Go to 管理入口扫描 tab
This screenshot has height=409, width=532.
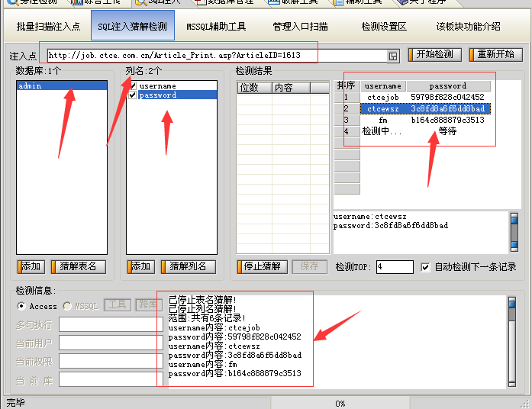300,26
